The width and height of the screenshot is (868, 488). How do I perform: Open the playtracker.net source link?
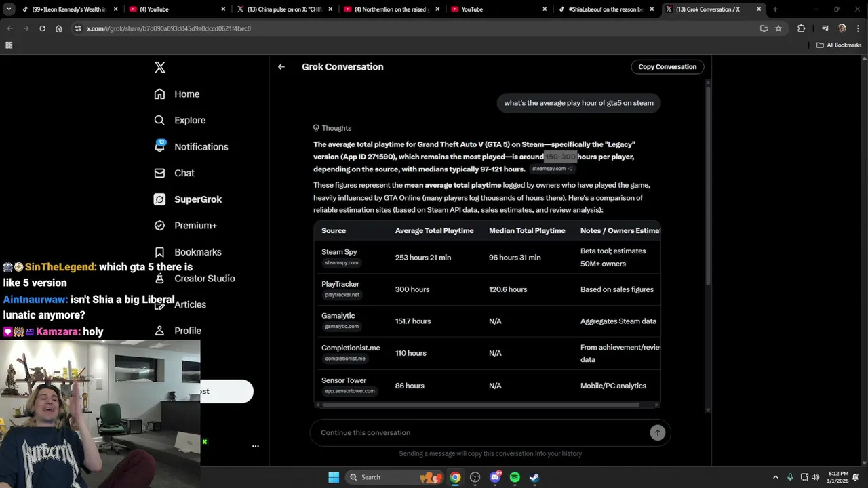342,295
